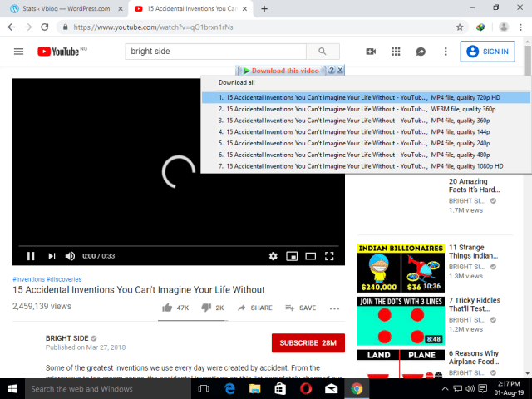Viewport: 532px width, 399px height.
Task: Click the SIGN IN button
Action: click(488, 52)
